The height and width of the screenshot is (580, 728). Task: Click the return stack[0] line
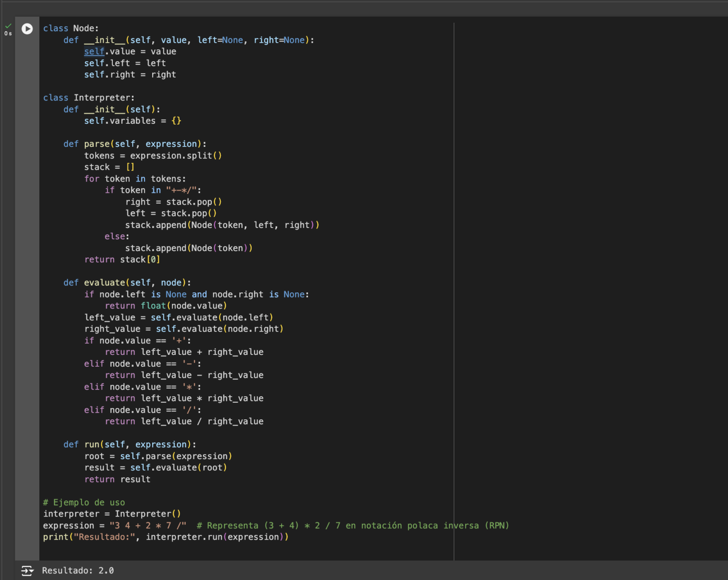(x=122, y=259)
